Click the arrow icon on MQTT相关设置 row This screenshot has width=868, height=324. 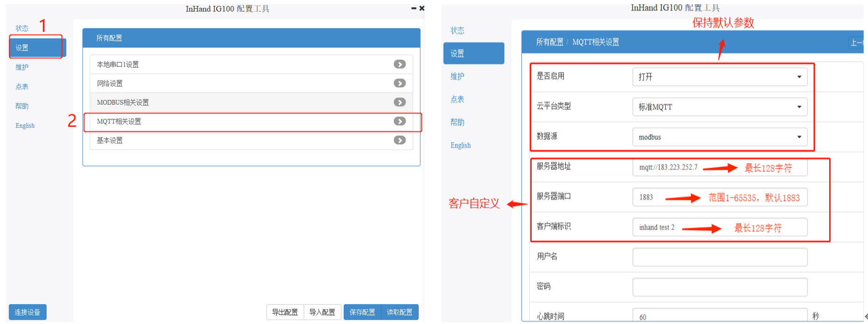(399, 121)
